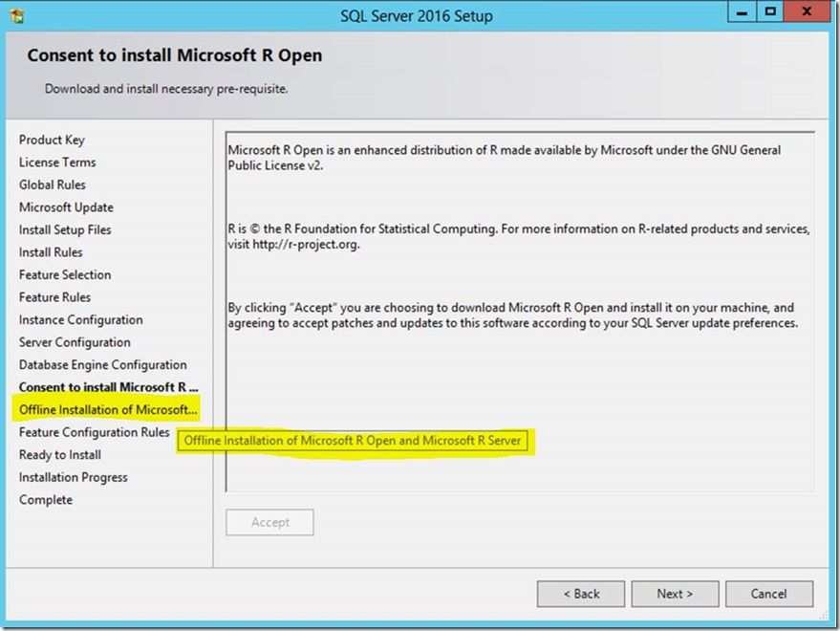This screenshot has width=840, height=631.
Task: Select Offline Installation of Microsoft step
Action: pyautogui.click(x=108, y=409)
